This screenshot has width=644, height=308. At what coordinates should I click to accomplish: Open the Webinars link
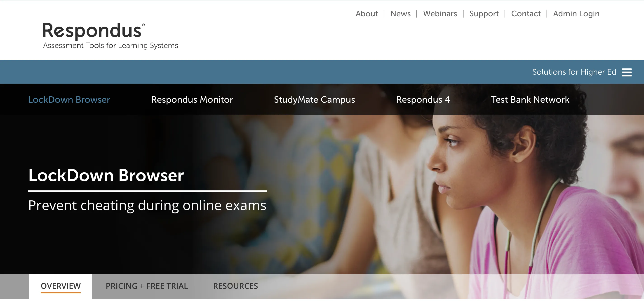coord(440,14)
